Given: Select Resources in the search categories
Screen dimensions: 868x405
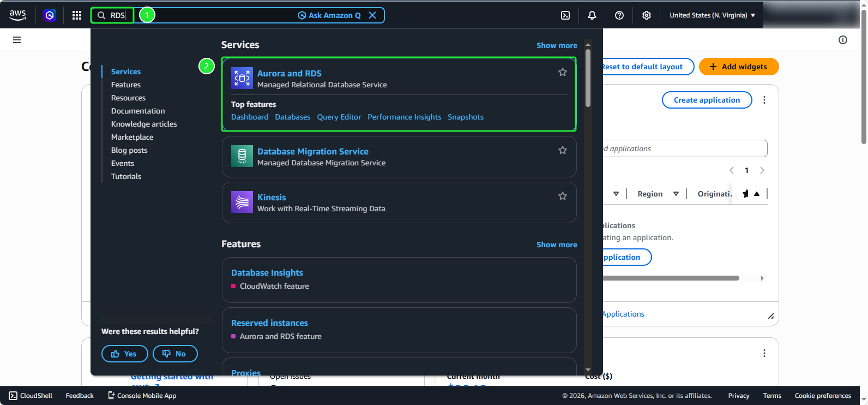Looking at the screenshot, I should pos(128,98).
